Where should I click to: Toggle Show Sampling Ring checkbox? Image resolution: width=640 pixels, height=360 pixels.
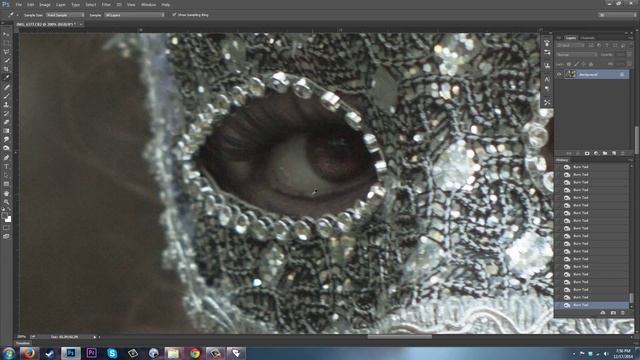[x=174, y=15]
